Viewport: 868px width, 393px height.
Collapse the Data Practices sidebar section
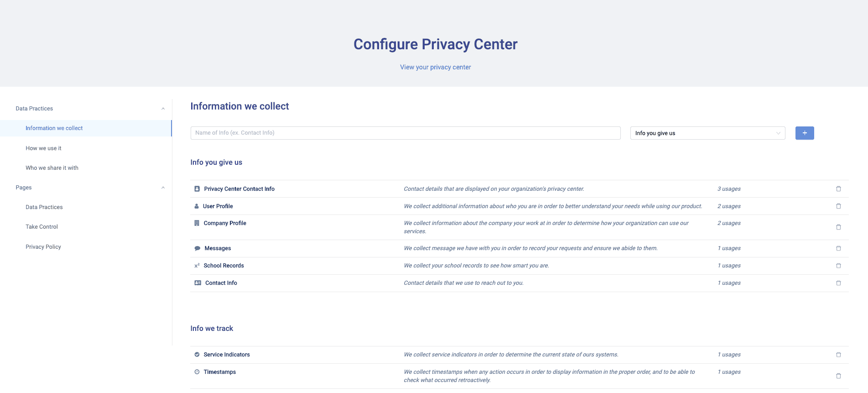(x=163, y=109)
